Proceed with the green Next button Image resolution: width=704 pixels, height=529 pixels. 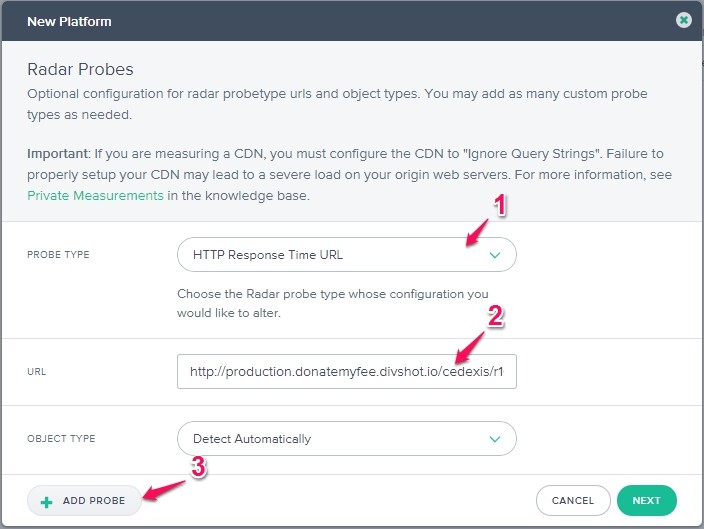coord(646,500)
